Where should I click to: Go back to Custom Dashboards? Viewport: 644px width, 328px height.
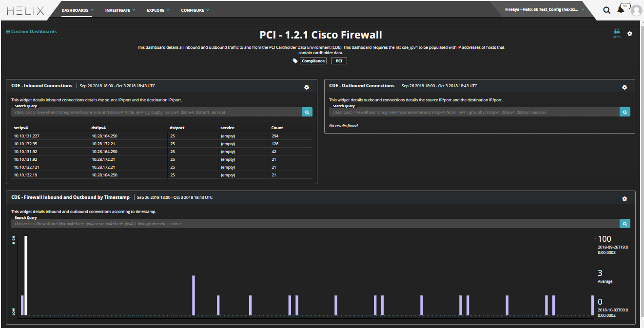point(31,32)
